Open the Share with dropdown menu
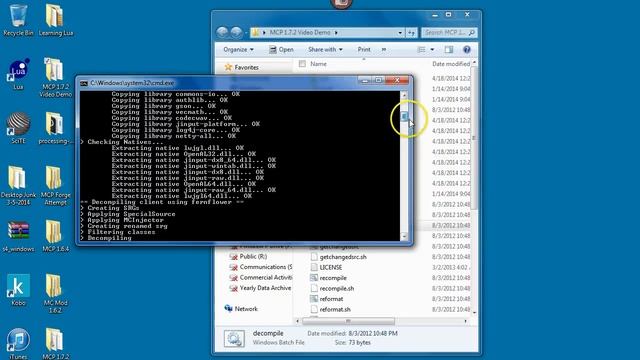The image size is (640, 360). coord(325,49)
